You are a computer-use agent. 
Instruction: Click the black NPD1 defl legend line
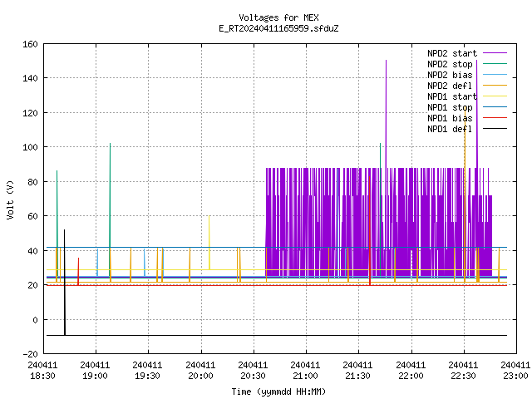click(495, 129)
